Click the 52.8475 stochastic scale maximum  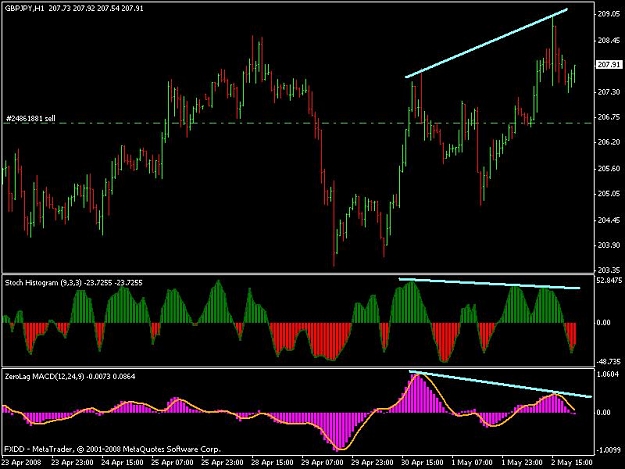pos(609,281)
